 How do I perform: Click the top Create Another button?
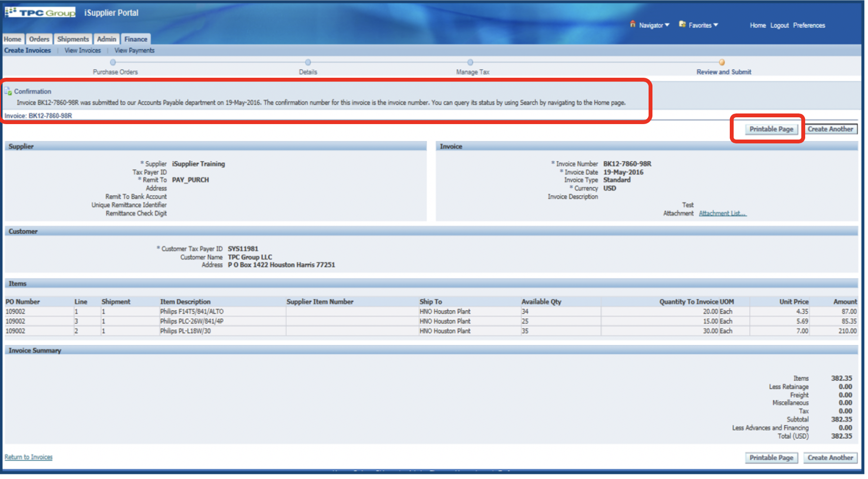(830, 129)
